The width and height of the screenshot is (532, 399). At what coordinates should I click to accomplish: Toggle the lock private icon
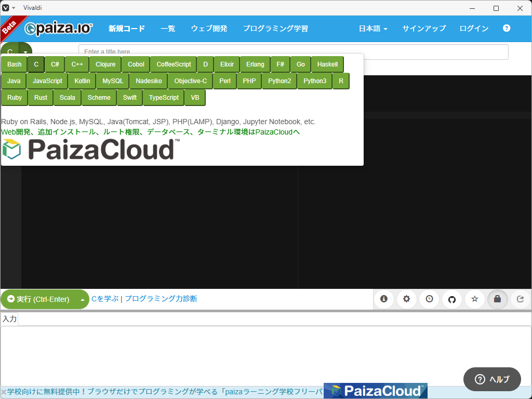tap(497, 299)
